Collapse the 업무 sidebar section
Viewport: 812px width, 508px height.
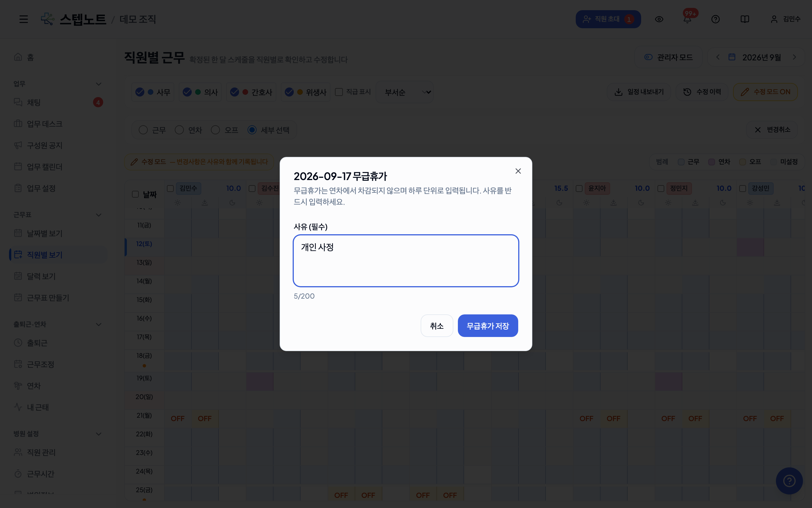[x=99, y=84]
